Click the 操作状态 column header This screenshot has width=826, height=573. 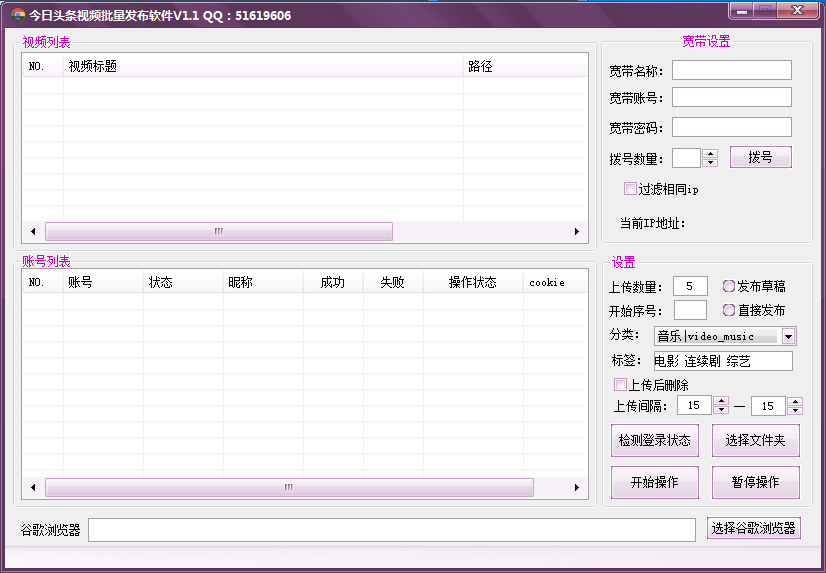[x=474, y=282]
